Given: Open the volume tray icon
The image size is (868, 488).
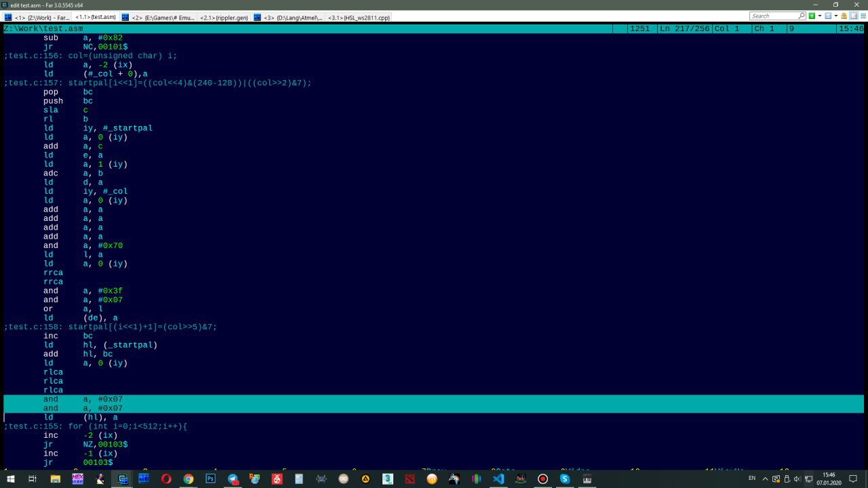Looking at the screenshot, I should (x=798, y=479).
